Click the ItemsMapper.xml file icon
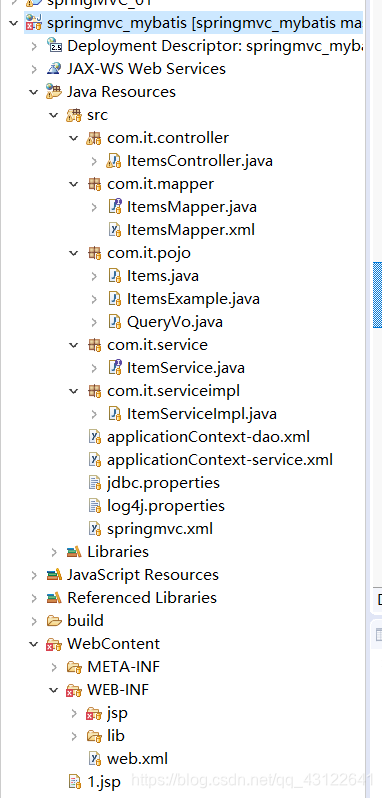The width and height of the screenshot is (382, 798). (x=115, y=230)
